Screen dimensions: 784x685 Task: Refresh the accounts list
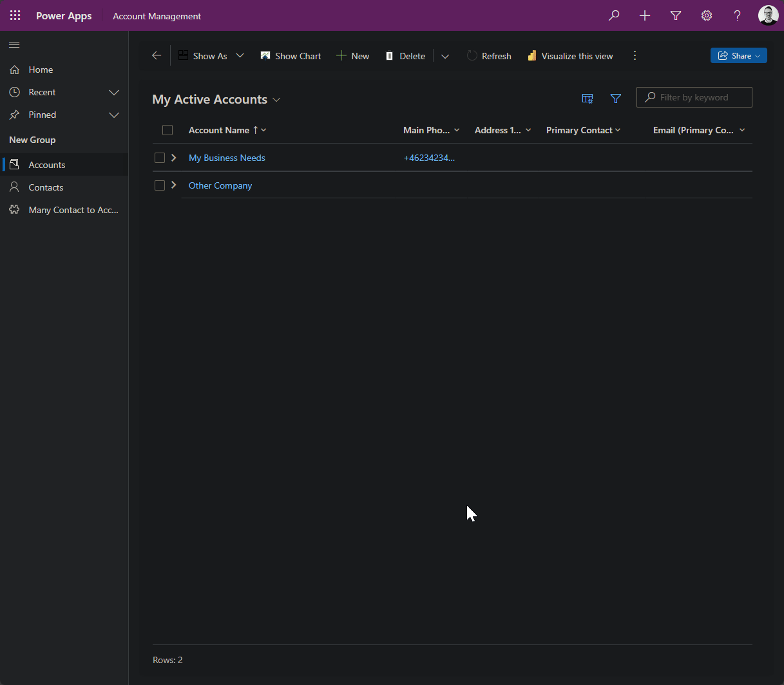(x=489, y=56)
